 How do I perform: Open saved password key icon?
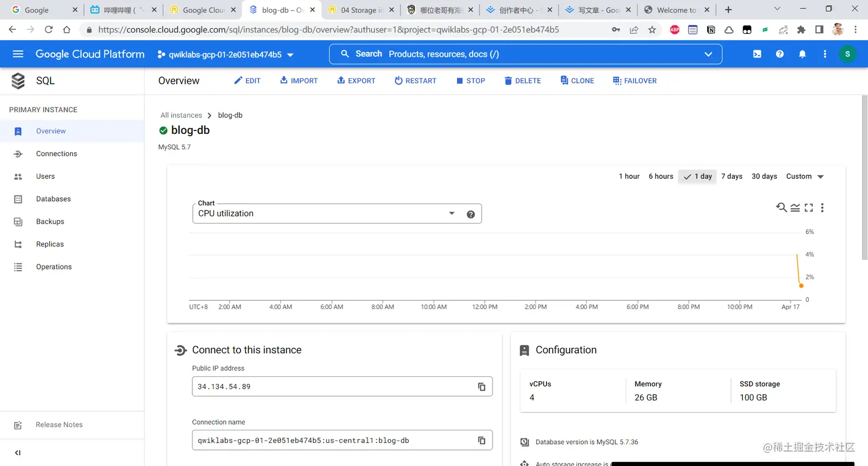(x=616, y=30)
